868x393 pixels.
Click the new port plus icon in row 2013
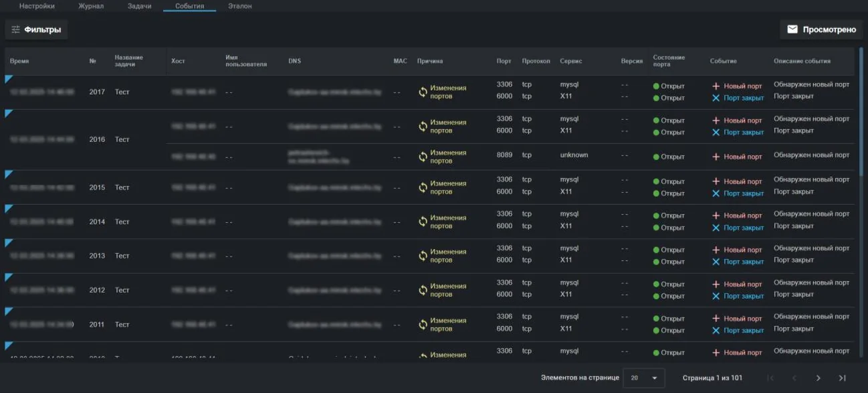(716, 250)
